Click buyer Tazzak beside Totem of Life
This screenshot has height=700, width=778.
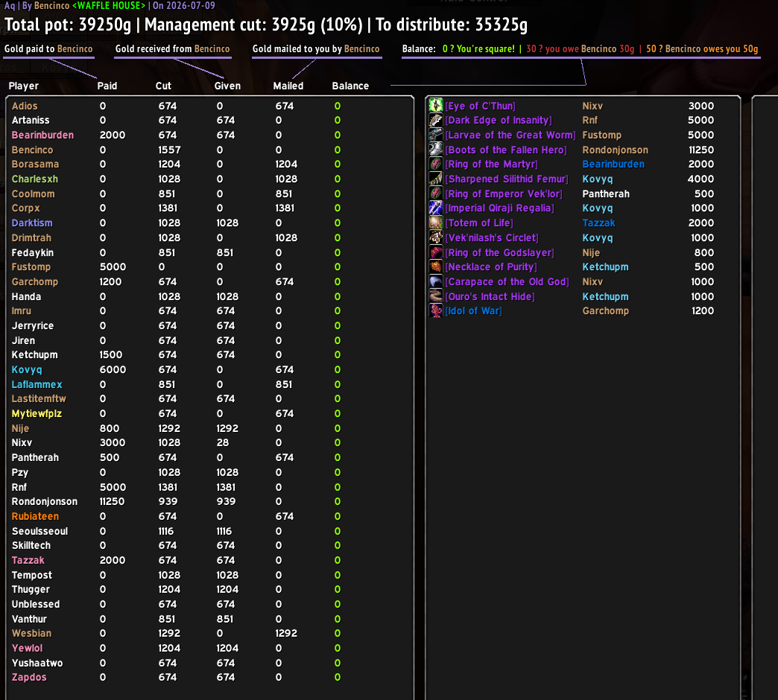pyautogui.click(x=599, y=223)
